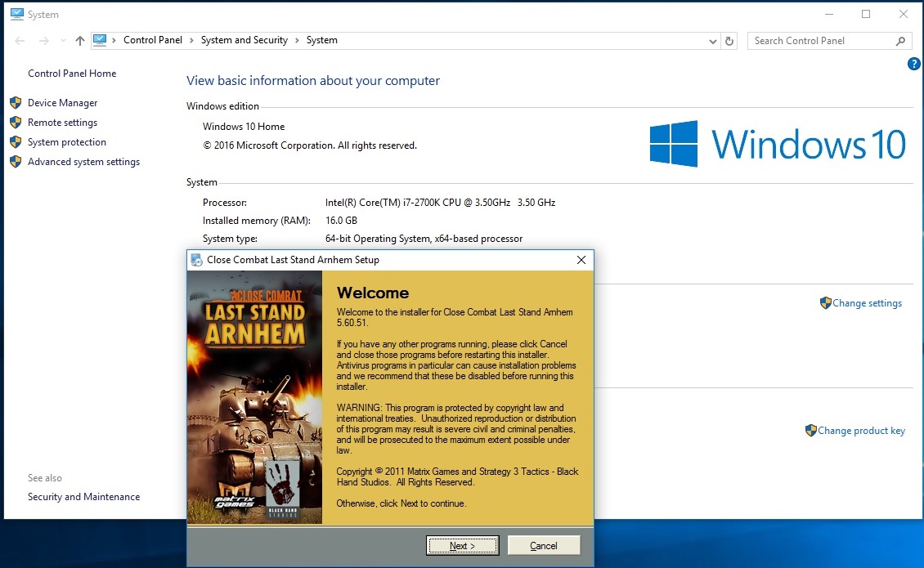Viewport: 924px width, 568px height.
Task: Open Security and Maintenance link
Action: tap(83, 497)
